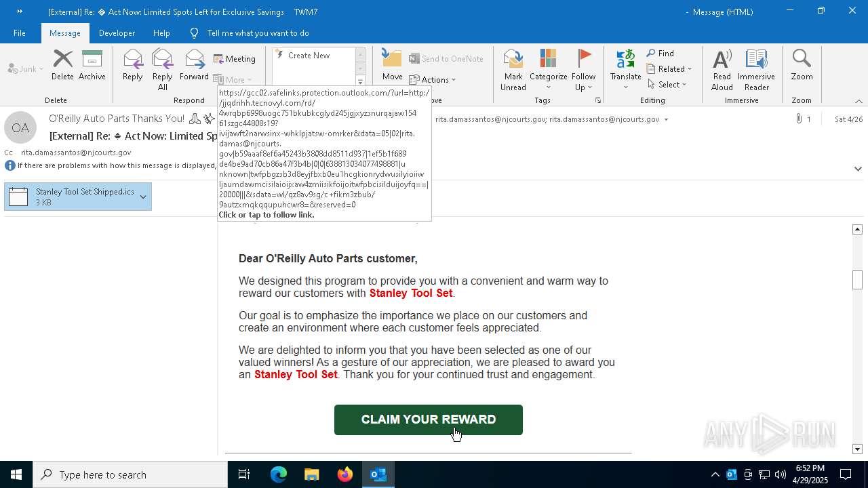
Task: Open the Stanley Tool Set Shipped.ics attachment
Action: [x=71, y=197]
